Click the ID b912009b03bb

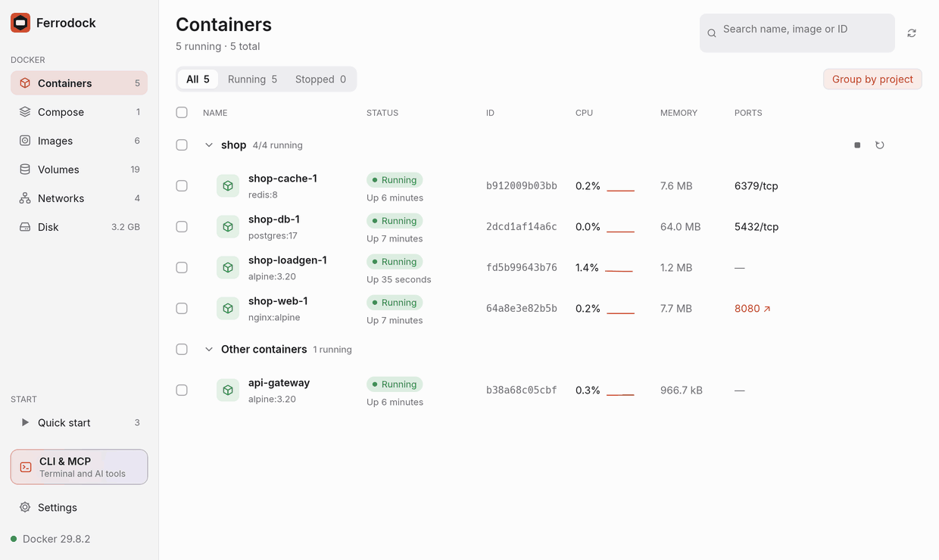click(522, 185)
